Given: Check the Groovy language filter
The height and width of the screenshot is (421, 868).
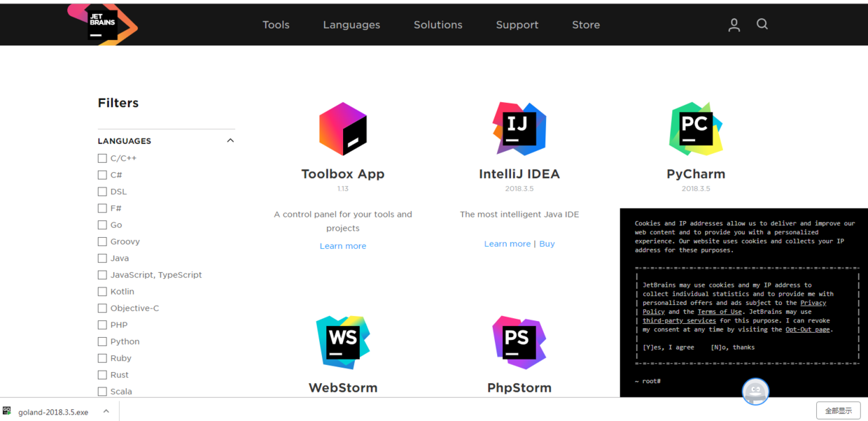Looking at the screenshot, I should click(102, 242).
